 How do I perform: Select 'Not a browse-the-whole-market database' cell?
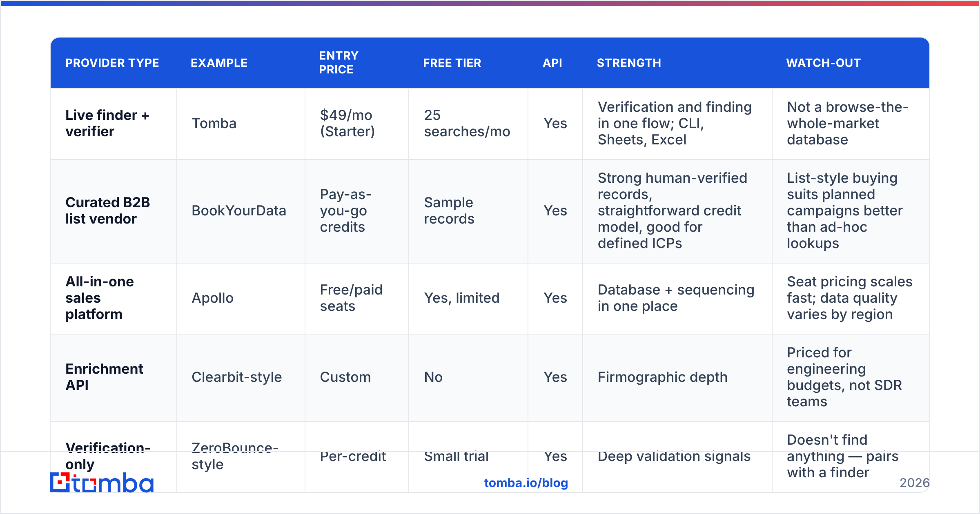tap(851, 124)
